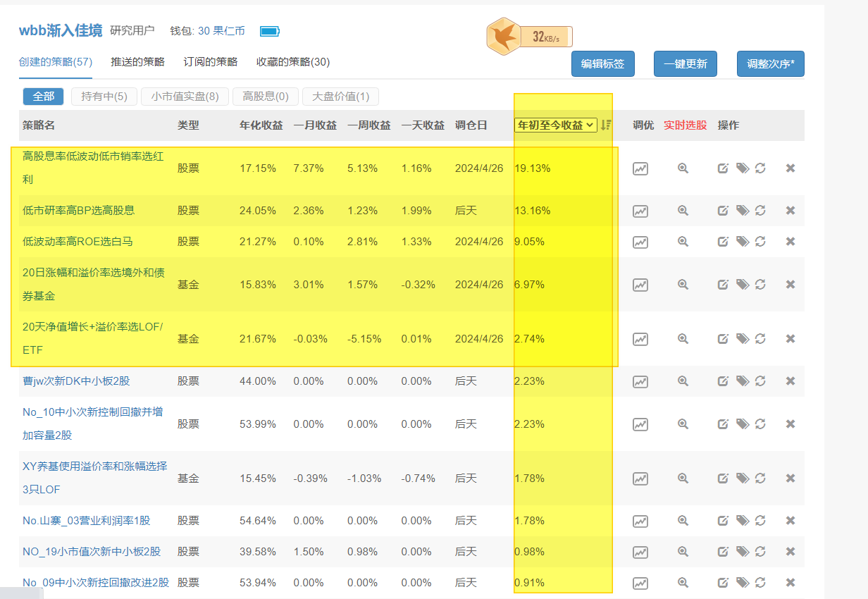Open strategy 低市研率高BP选高股息
868x599 pixels.
(x=78, y=210)
